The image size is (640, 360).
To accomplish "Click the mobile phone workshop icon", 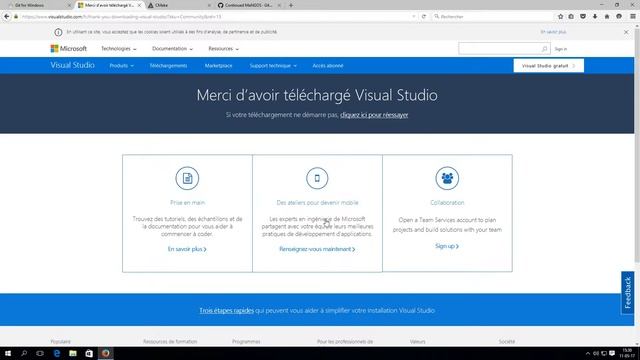I will [x=317, y=178].
